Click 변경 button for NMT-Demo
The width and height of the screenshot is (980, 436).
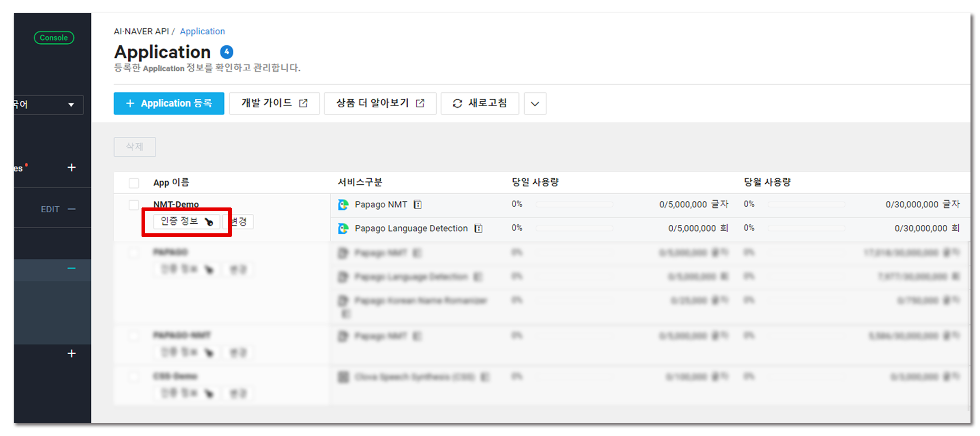[x=239, y=222]
